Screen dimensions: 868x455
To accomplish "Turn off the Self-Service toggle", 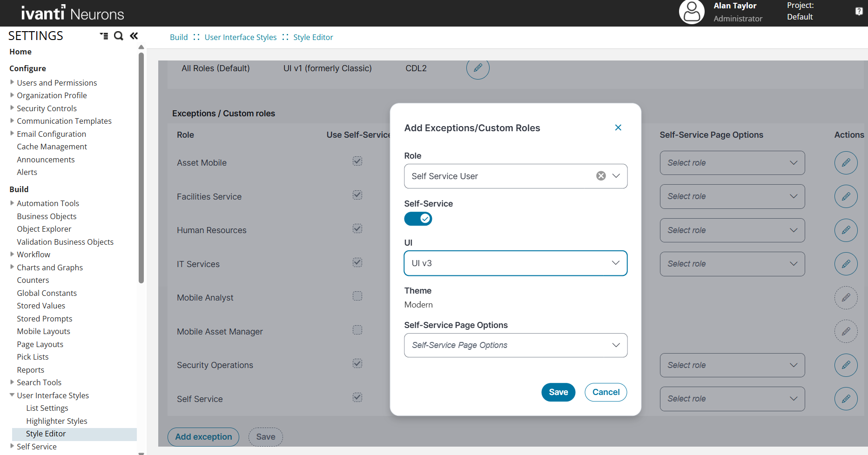I will point(418,219).
